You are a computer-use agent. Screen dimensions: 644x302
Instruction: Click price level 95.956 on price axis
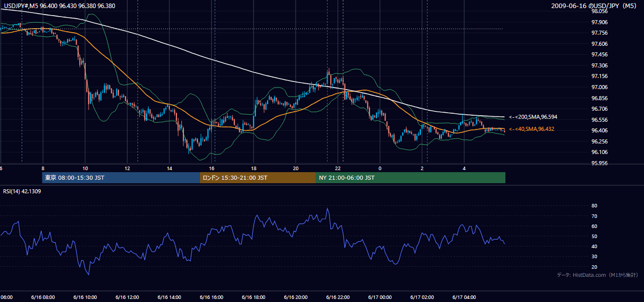[x=599, y=163]
